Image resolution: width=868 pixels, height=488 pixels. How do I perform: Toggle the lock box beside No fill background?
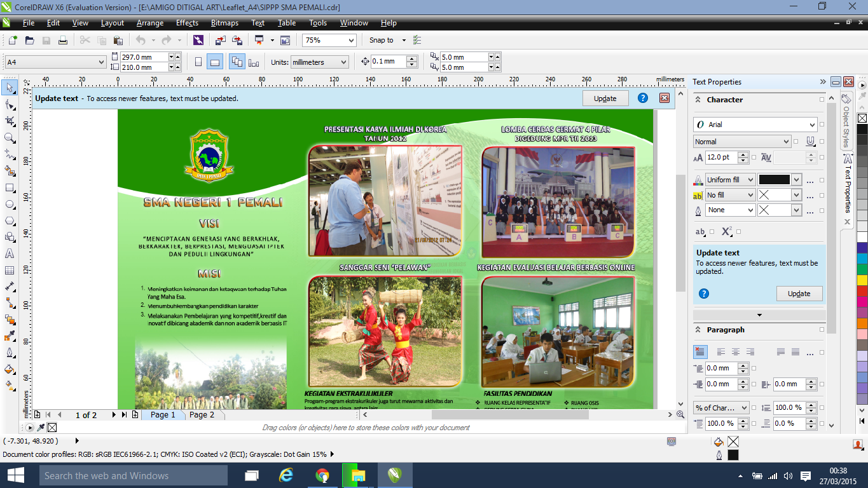(x=822, y=195)
